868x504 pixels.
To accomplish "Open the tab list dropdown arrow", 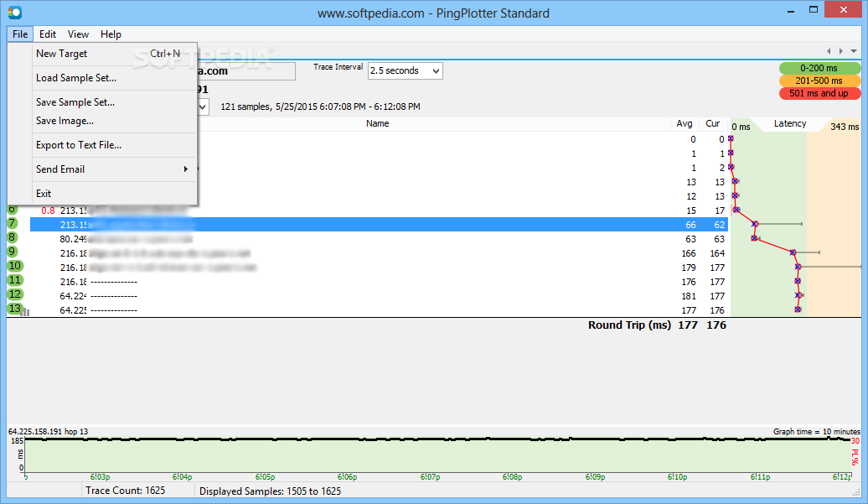I will [854, 51].
